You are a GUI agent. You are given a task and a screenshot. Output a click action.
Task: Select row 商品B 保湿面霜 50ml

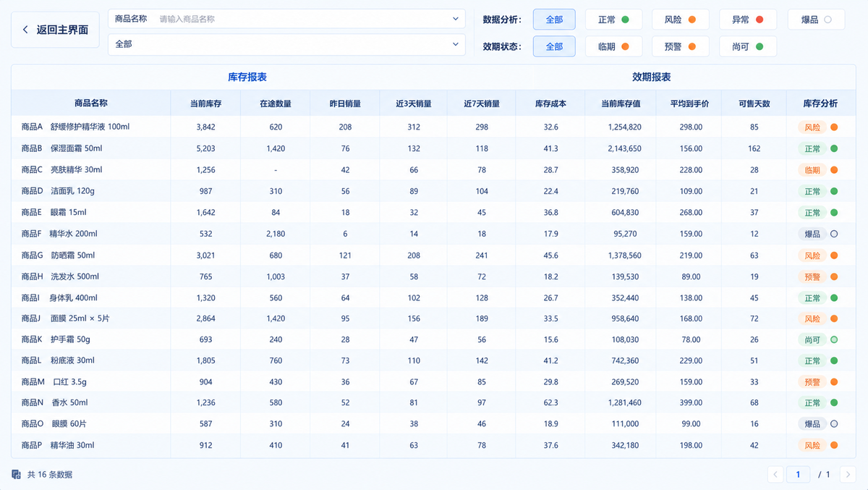tap(433, 149)
